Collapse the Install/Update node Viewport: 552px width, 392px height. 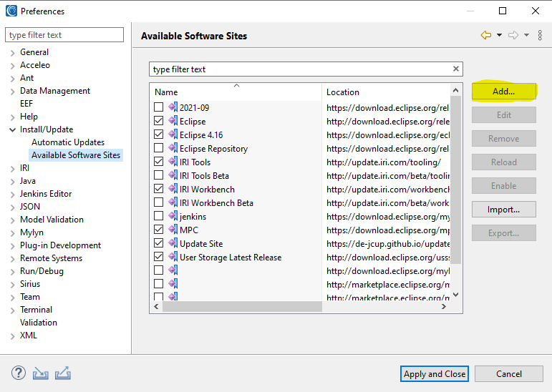[x=13, y=130]
